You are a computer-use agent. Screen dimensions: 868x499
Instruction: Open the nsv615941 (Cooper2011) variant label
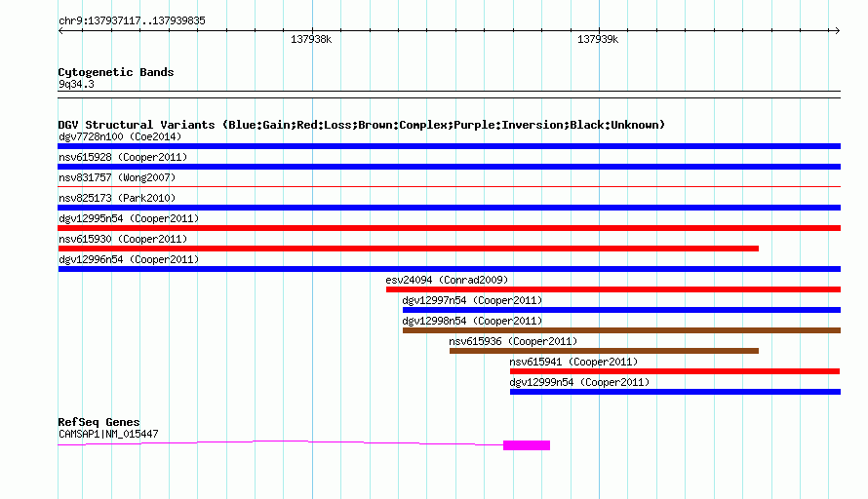click(x=573, y=362)
